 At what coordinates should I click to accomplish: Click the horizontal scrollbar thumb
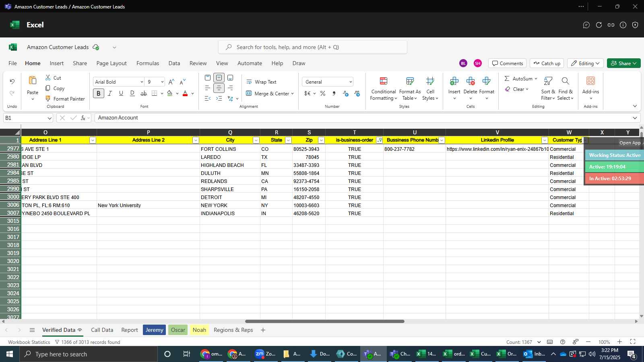tap(324, 321)
